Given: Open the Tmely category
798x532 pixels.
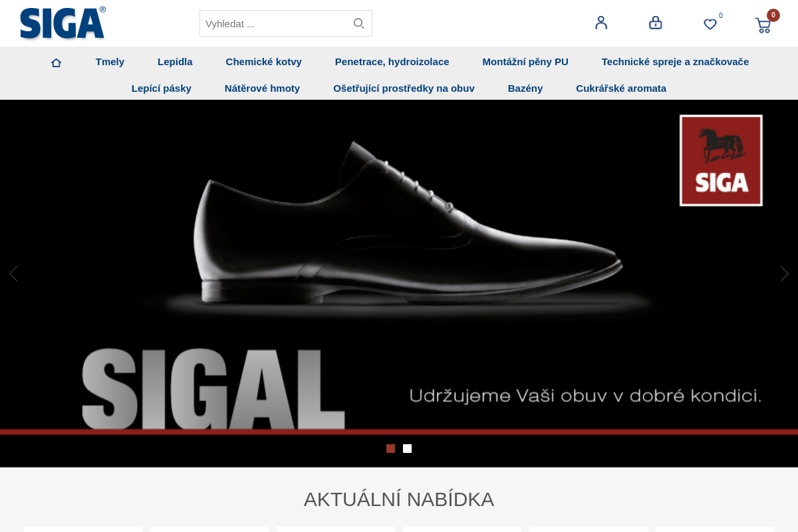Looking at the screenshot, I should point(110,61).
